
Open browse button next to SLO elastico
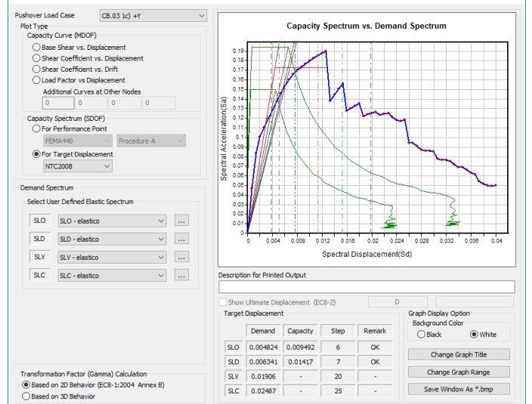(x=181, y=221)
